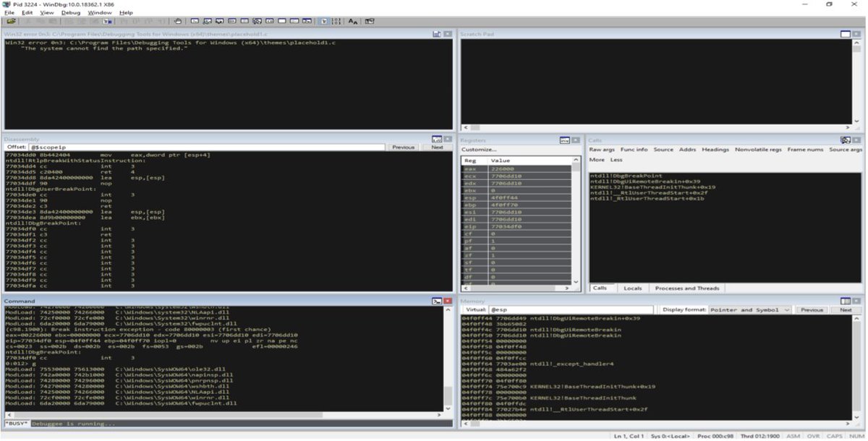The width and height of the screenshot is (868, 441).
Task: Open the File menu
Action: [x=9, y=12]
